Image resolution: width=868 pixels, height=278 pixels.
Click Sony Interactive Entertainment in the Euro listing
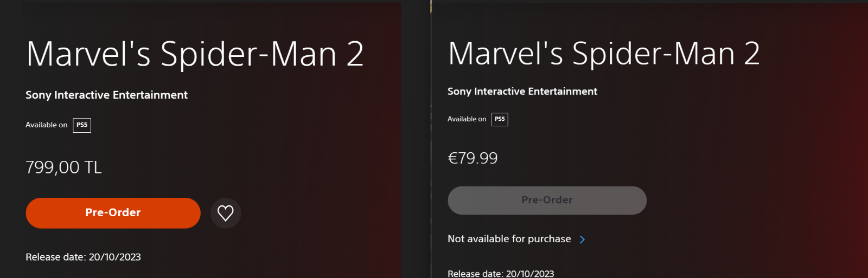pyautogui.click(x=522, y=92)
